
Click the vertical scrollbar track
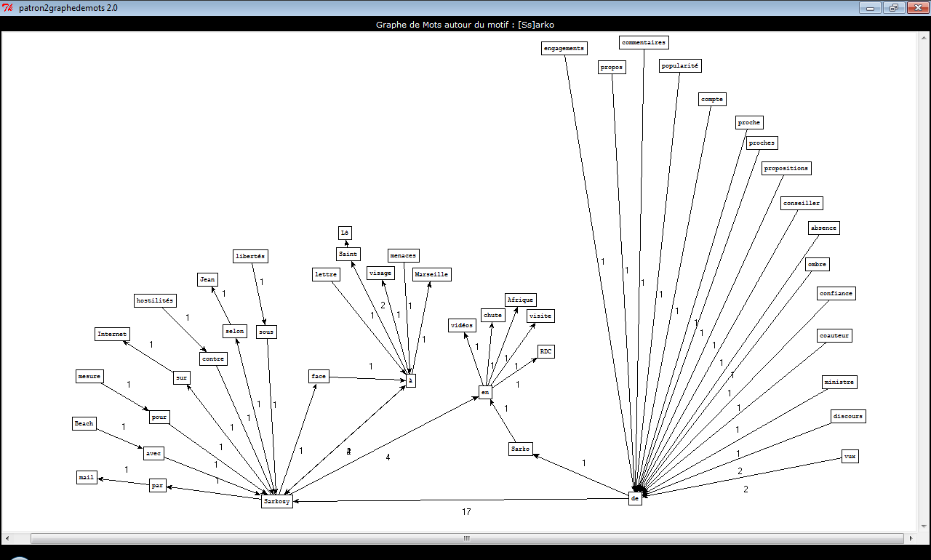click(922, 281)
